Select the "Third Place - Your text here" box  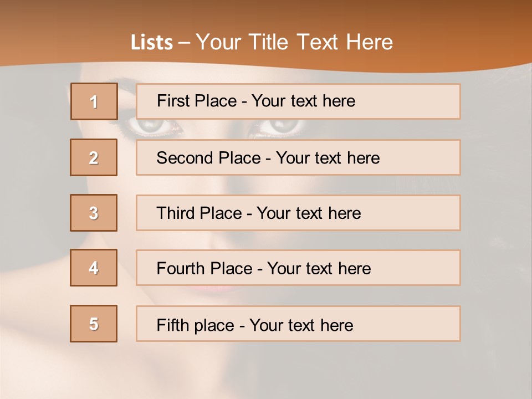click(298, 213)
